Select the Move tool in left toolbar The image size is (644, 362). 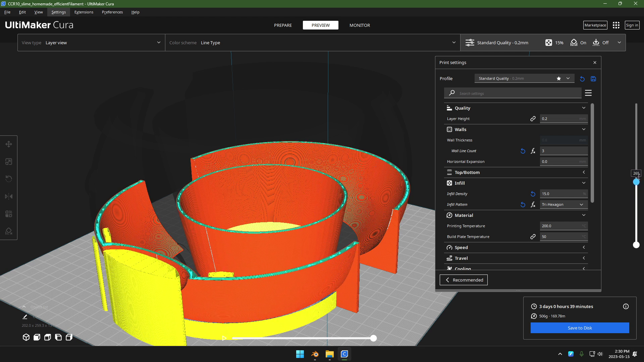[x=9, y=144]
